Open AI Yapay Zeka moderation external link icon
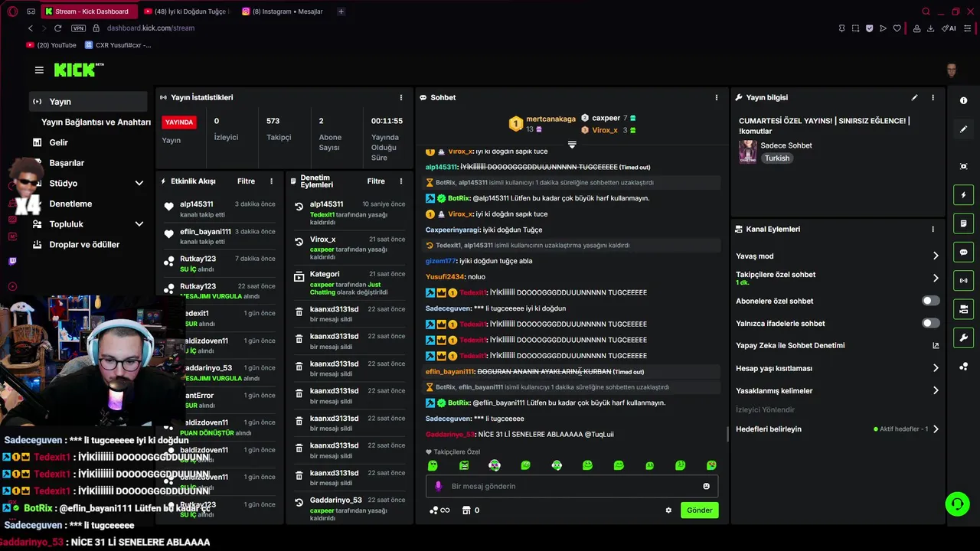The height and width of the screenshot is (551, 980). coord(935,346)
